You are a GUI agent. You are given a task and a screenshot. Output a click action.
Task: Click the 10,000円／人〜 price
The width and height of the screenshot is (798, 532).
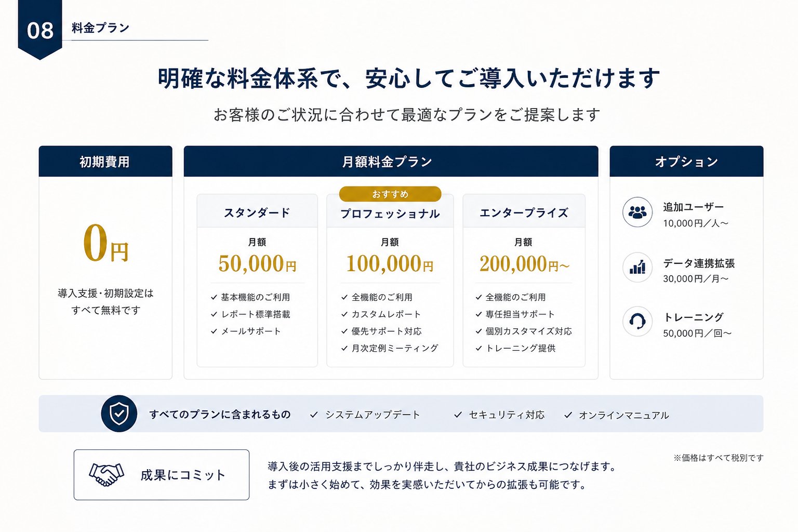(696, 223)
